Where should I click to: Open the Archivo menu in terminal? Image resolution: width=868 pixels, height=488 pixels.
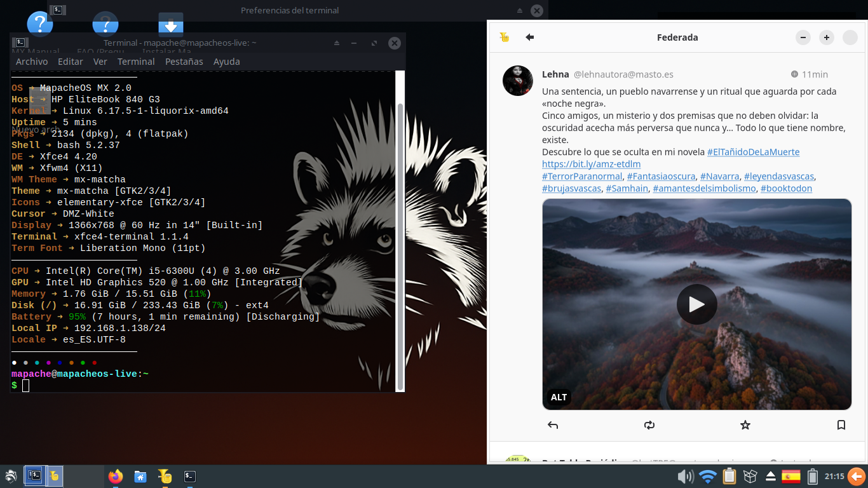tap(32, 62)
